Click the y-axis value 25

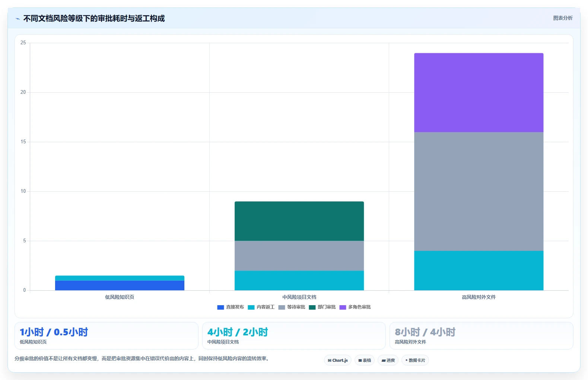click(x=23, y=43)
